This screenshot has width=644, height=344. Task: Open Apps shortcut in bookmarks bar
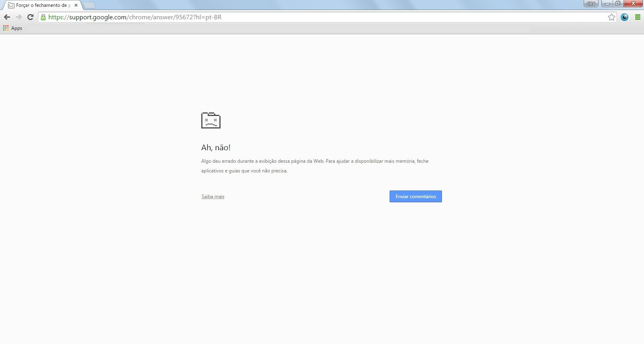click(x=12, y=28)
